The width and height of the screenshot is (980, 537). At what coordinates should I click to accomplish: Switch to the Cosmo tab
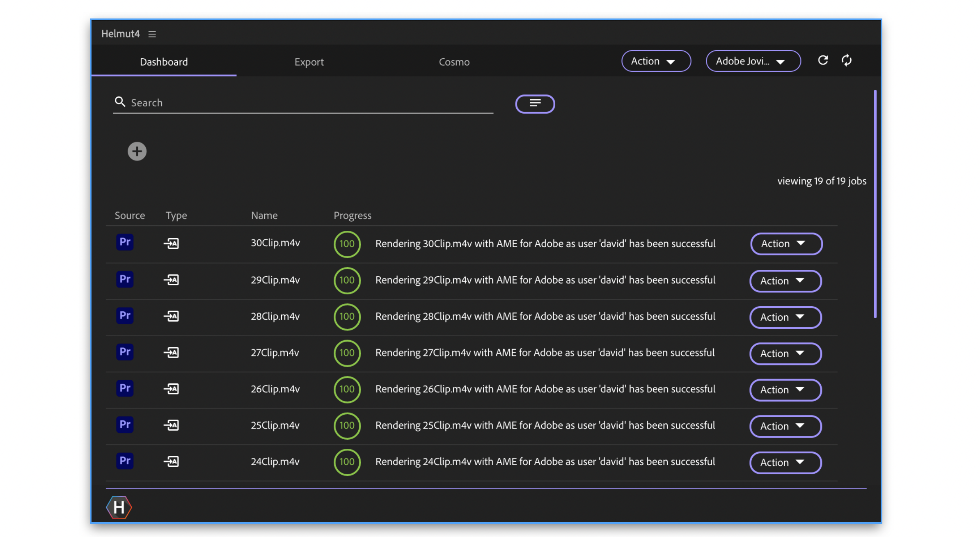[454, 62]
